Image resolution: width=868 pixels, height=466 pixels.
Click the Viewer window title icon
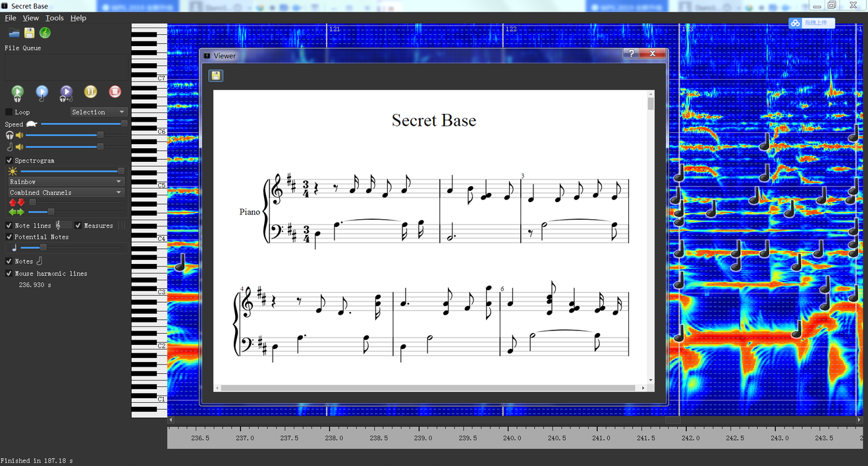coord(207,56)
